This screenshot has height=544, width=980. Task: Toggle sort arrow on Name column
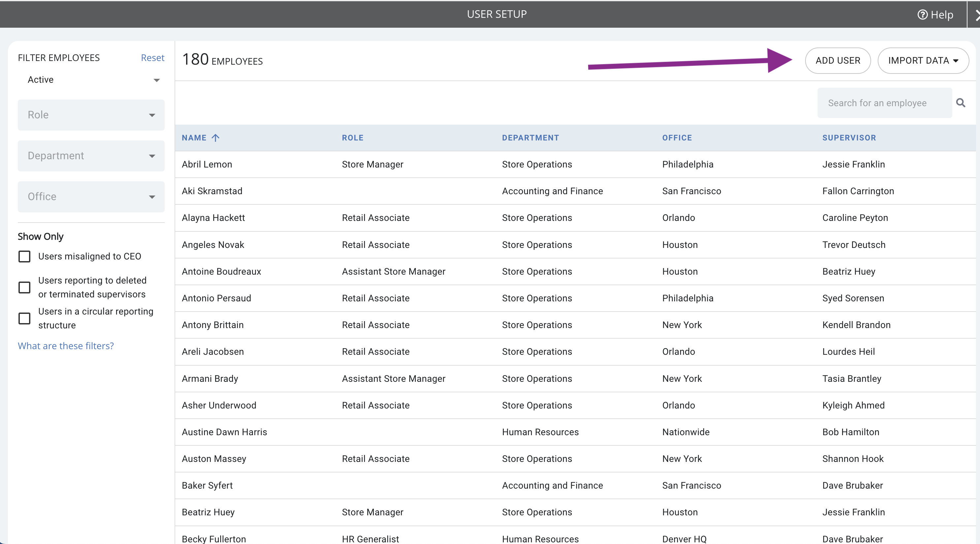[215, 137]
